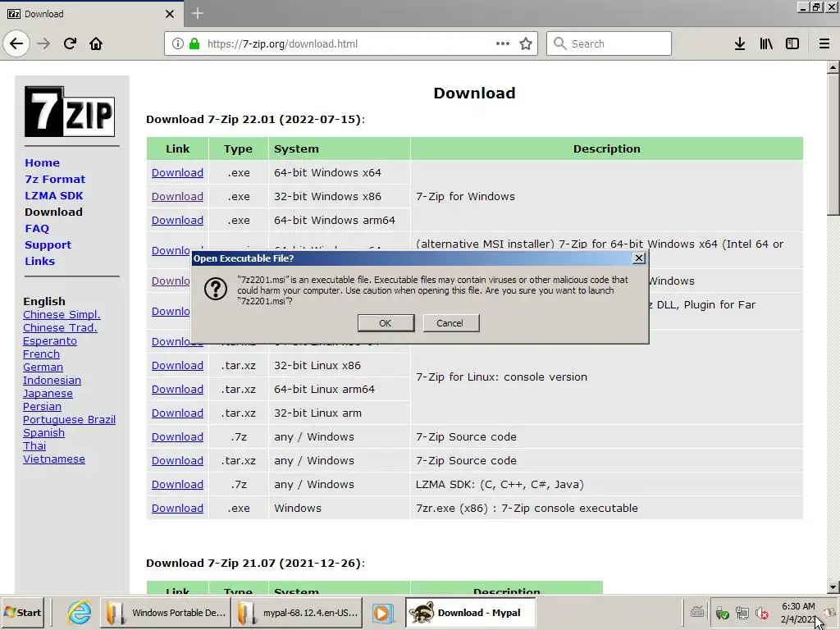
Task: Open the FAQ sidebar link
Action: click(x=37, y=229)
